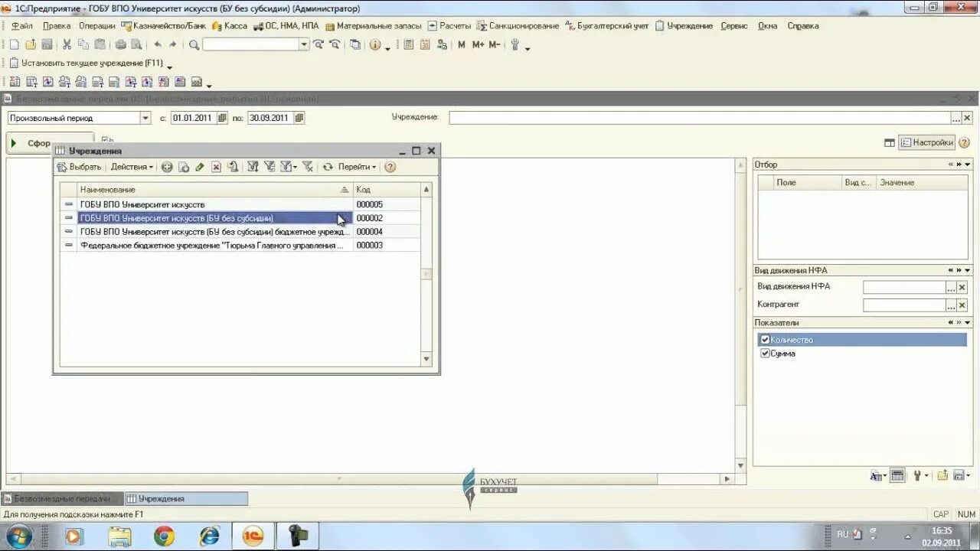
Task: Click the Print icon in main toolbar
Action: [x=120, y=45]
